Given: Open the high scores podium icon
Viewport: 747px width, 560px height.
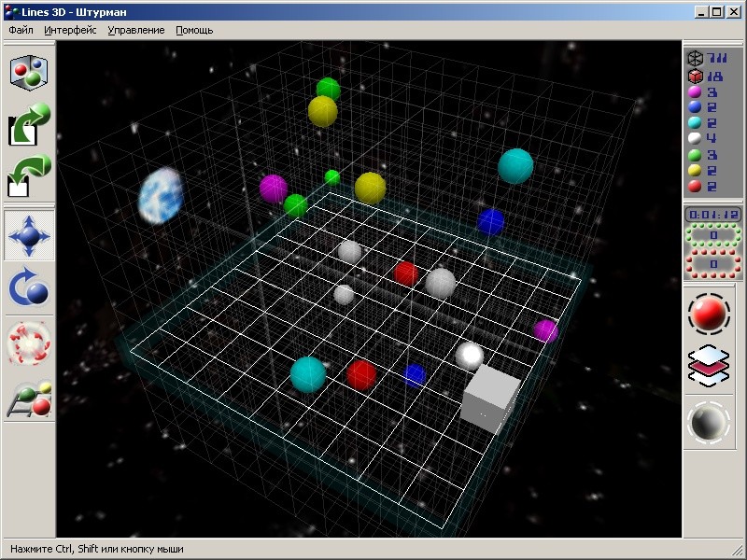Looking at the screenshot, I should (x=30, y=399).
